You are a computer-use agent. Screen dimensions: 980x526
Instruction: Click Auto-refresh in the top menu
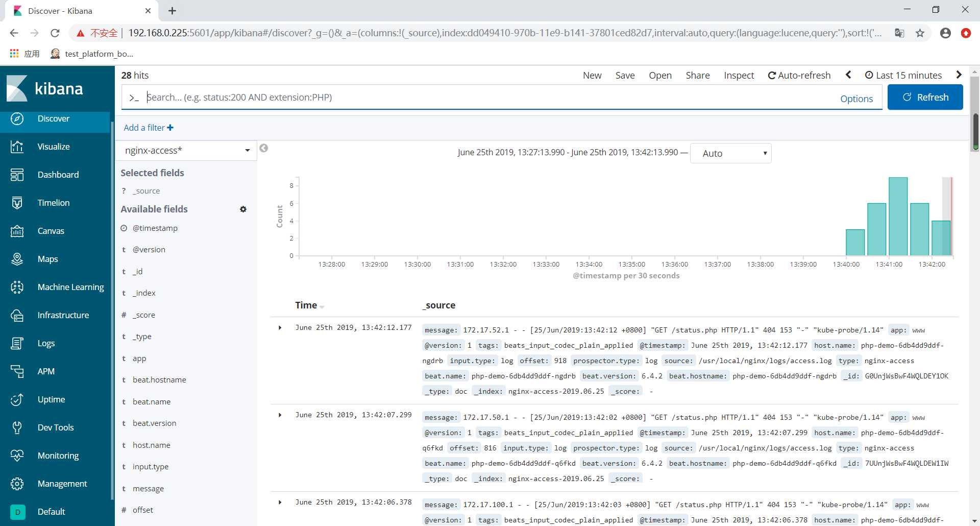coord(799,75)
